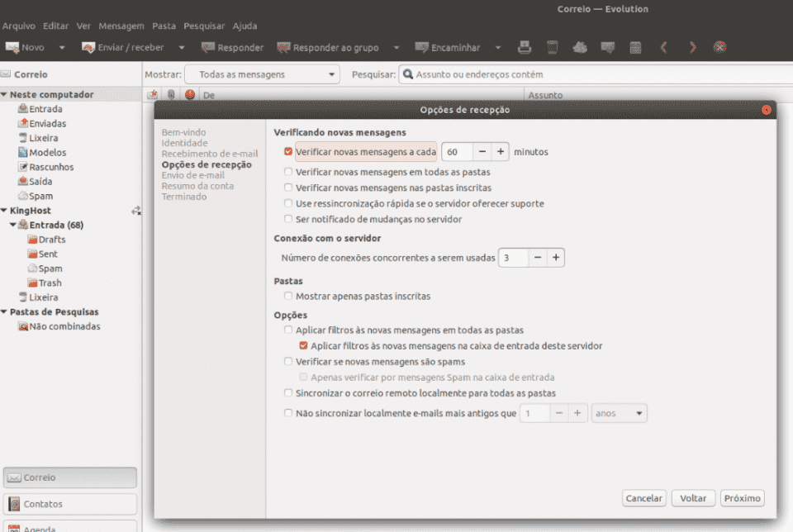Click the Not Junk toolbar icon
The image size is (793, 532).
coord(608,47)
